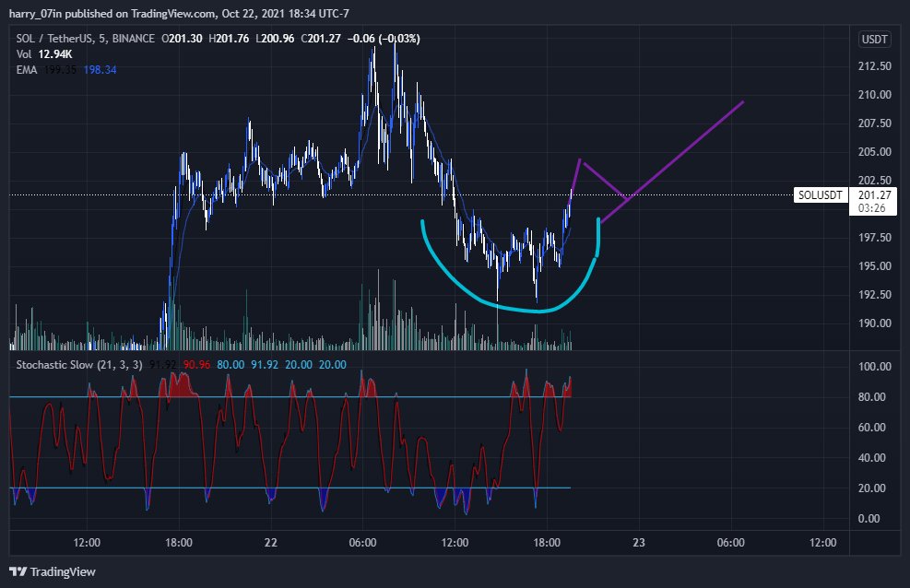This screenshot has height=588, width=910.
Task: Click the USDT currency button
Action: 875,40
